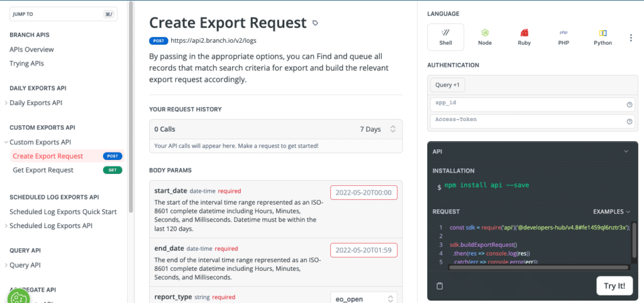The width and height of the screenshot is (644, 303).
Task: Open more languages via three-dot icon
Action: [631, 38]
